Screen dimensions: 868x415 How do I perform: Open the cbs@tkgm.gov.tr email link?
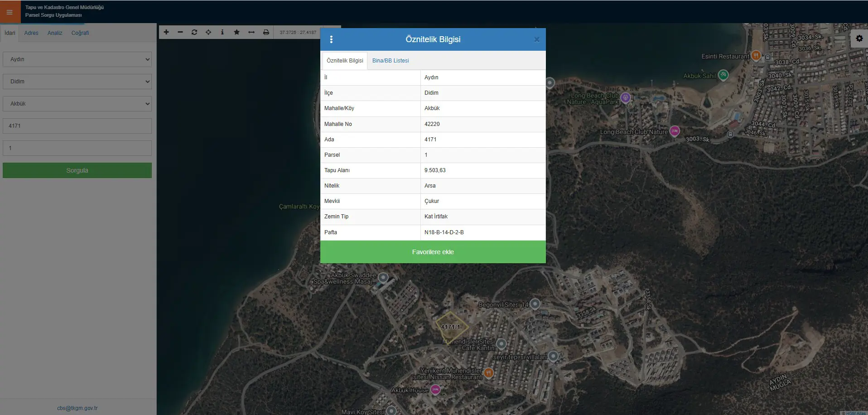77,408
